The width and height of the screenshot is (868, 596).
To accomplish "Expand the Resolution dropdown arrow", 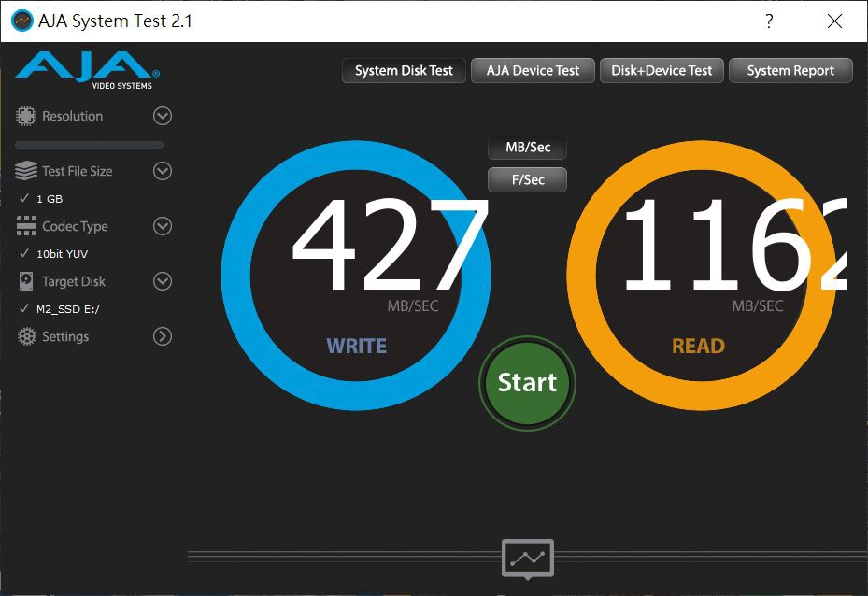I will coord(163,116).
